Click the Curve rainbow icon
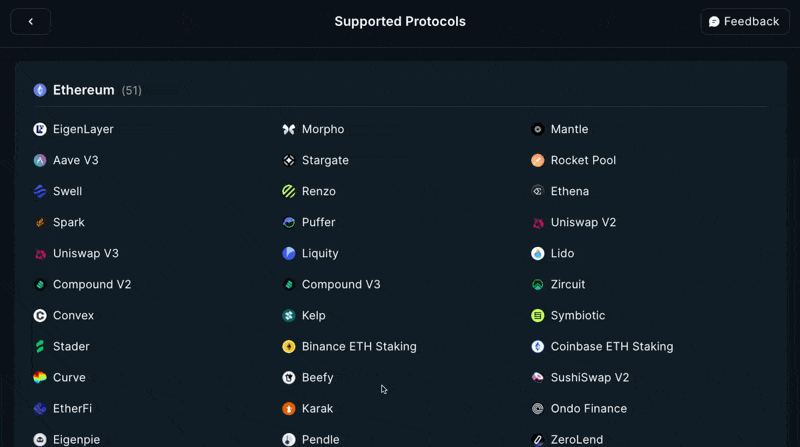800x447 pixels. tap(40, 378)
